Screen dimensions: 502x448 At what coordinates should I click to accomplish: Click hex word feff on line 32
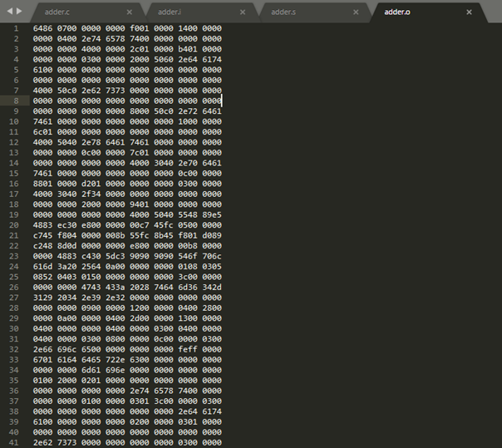188,349
